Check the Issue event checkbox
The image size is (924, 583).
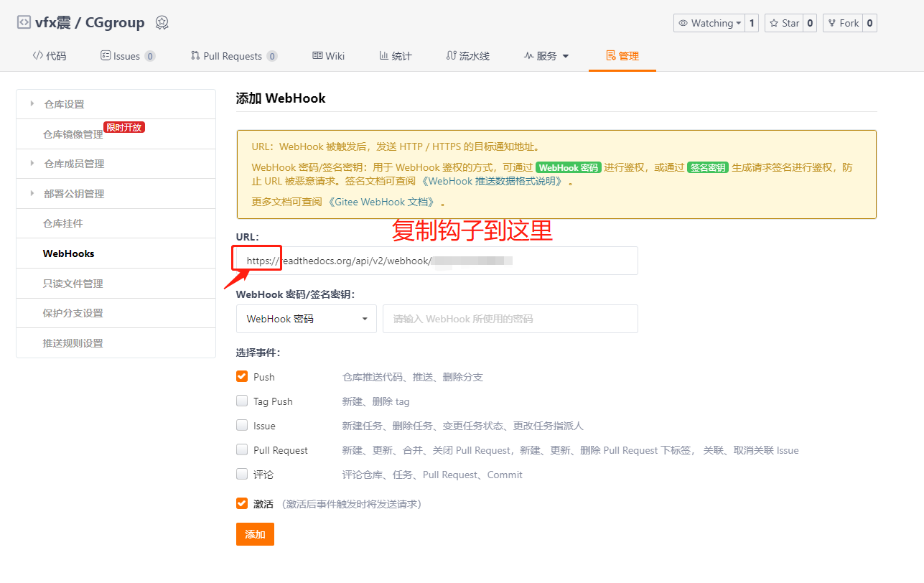(242, 425)
